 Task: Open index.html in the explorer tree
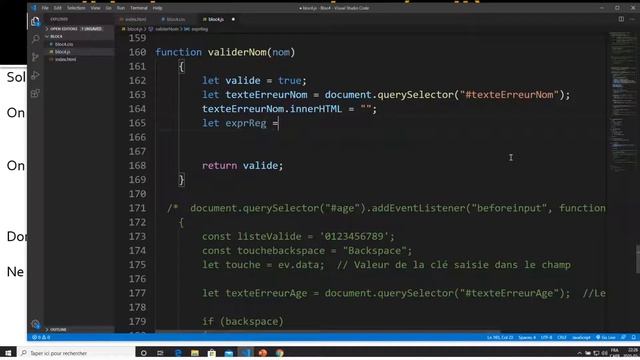coord(65,60)
